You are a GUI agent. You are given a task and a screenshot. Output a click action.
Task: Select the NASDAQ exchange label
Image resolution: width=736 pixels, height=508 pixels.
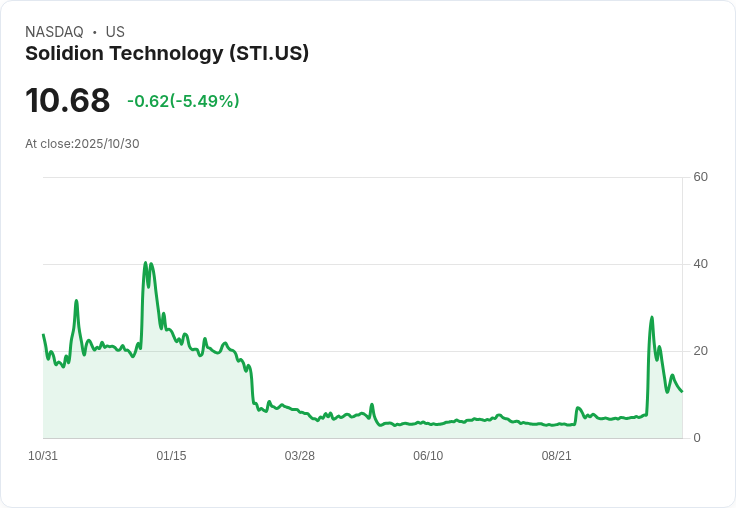(x=54, y=32)
